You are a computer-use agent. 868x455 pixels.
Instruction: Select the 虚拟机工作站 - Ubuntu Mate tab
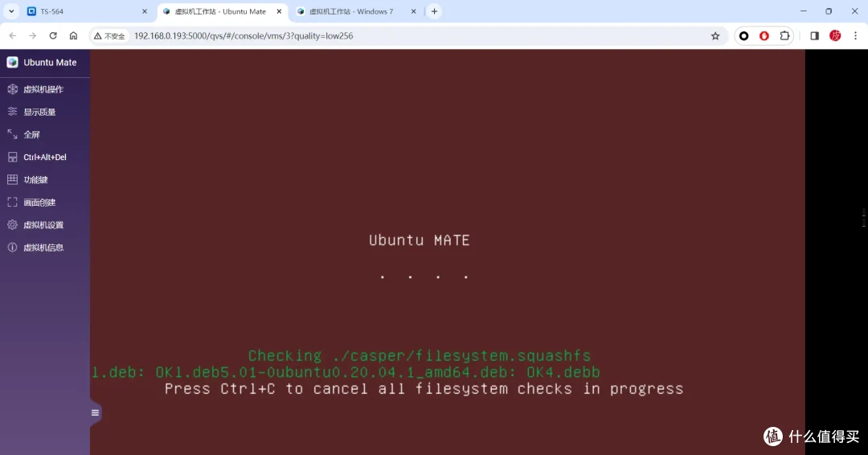(x=222, y=11)
